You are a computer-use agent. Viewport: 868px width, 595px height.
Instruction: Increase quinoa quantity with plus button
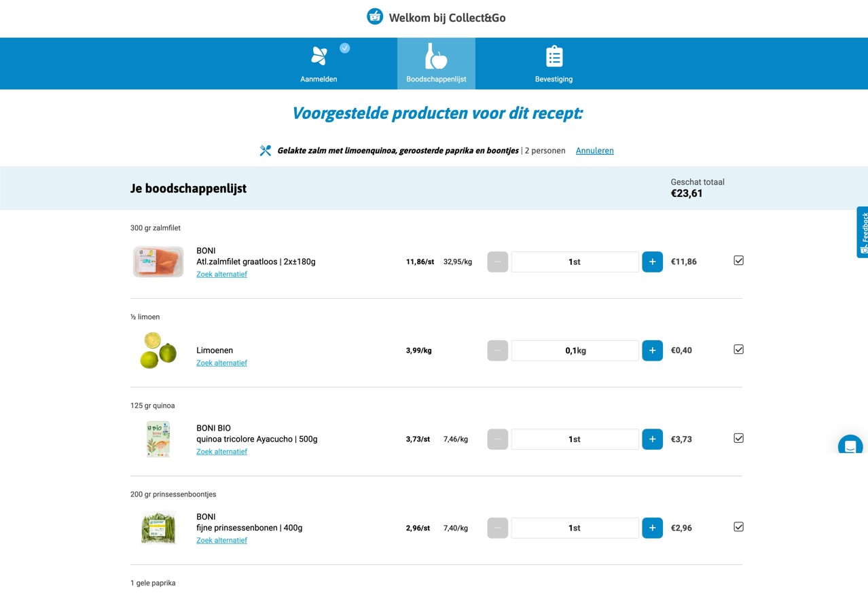tap(652, 439)
